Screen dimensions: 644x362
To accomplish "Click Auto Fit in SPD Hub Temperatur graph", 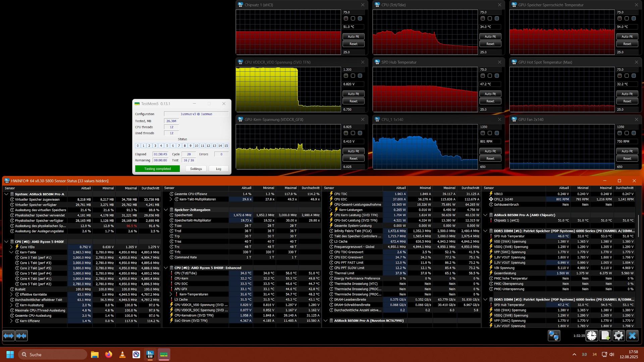I will (x=490, y=94).
